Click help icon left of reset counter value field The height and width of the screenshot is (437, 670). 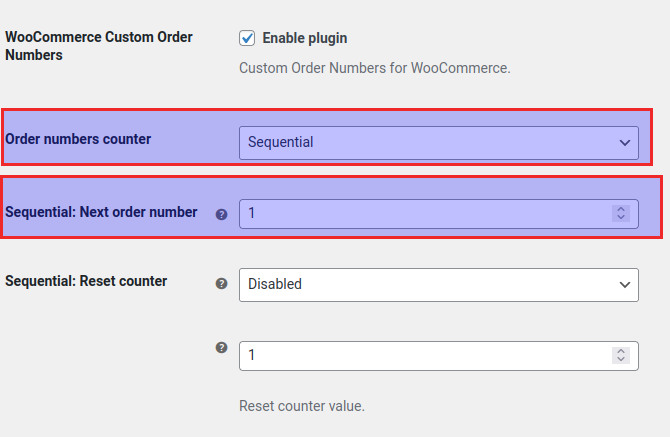coord(222,348)
